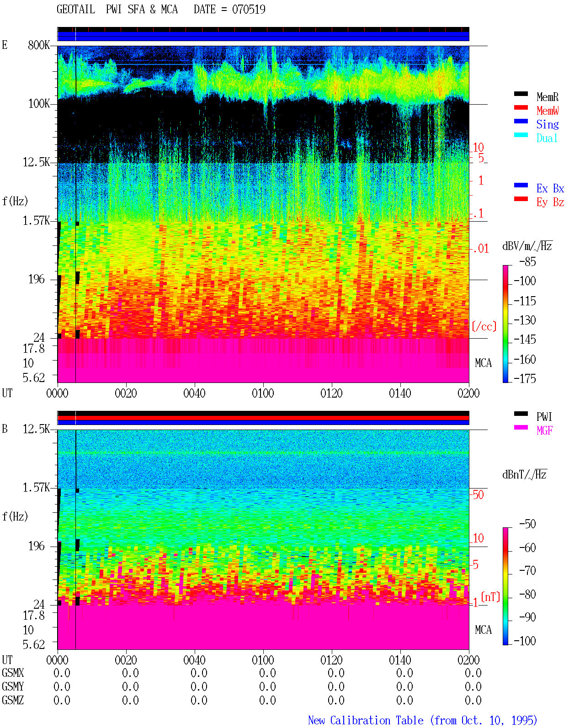This screenshot has width=585, height=728.
Task: Click the dBnT/√Hz color scale bar
Action: 505,586
